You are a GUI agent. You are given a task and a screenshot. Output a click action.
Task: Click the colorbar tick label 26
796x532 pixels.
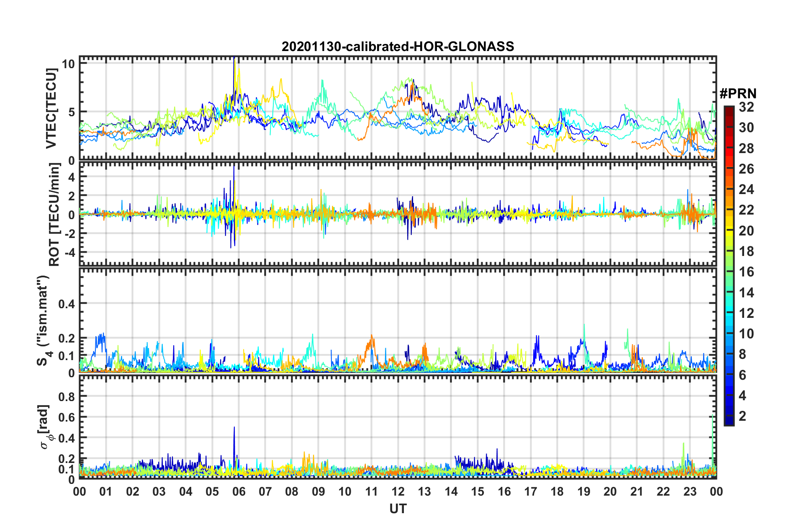(x=746, y=169)
